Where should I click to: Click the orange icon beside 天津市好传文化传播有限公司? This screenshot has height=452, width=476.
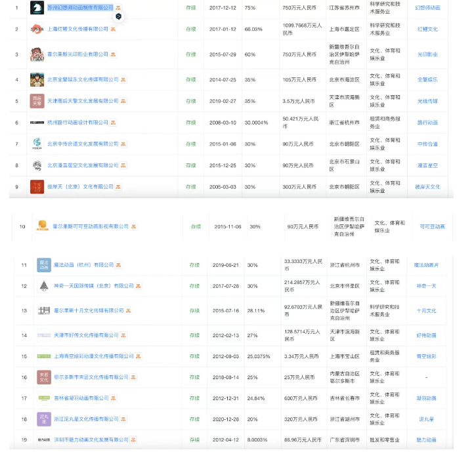[x=123, y=335]
